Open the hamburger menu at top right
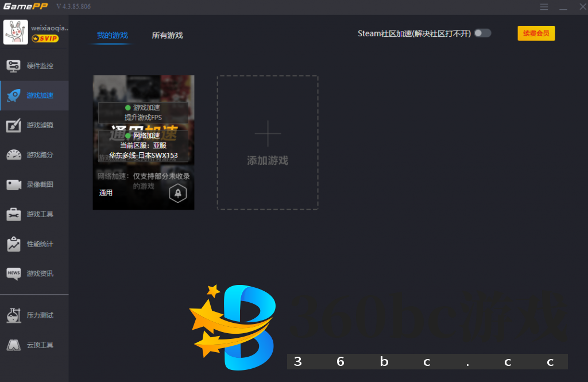 pos(544,7)
